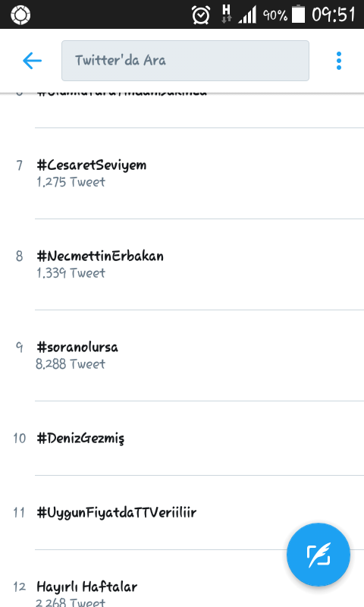Open the three-dot overflow menu
This screenshot has height=607, width=364.
point(339,61)
